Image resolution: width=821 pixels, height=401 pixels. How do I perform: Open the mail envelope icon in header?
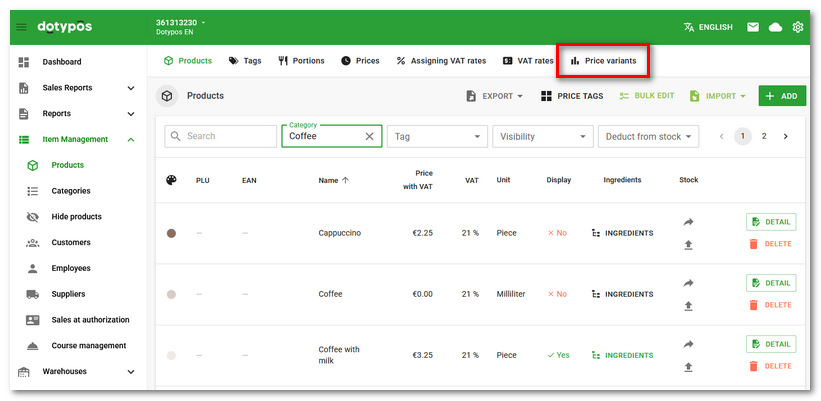tap(753, 27)
